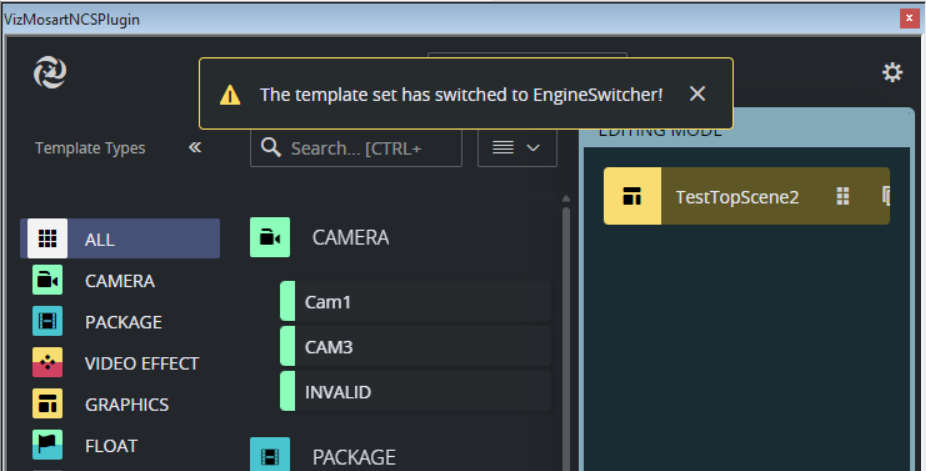Click the magnifier search icon
The height and width of the screenshot is (471, 926).
(x=270, y=148)
